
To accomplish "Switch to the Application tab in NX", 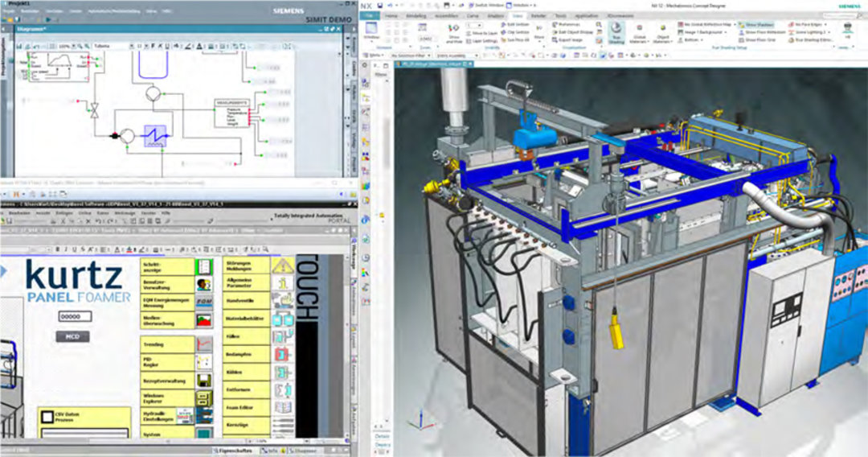I will click(x=586, y=16).
